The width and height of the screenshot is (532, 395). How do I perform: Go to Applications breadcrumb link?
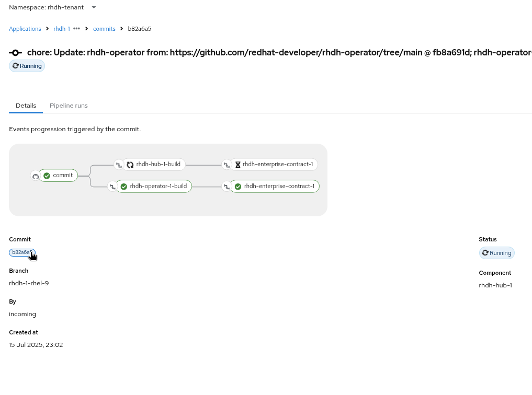click(x=25, y=29)
